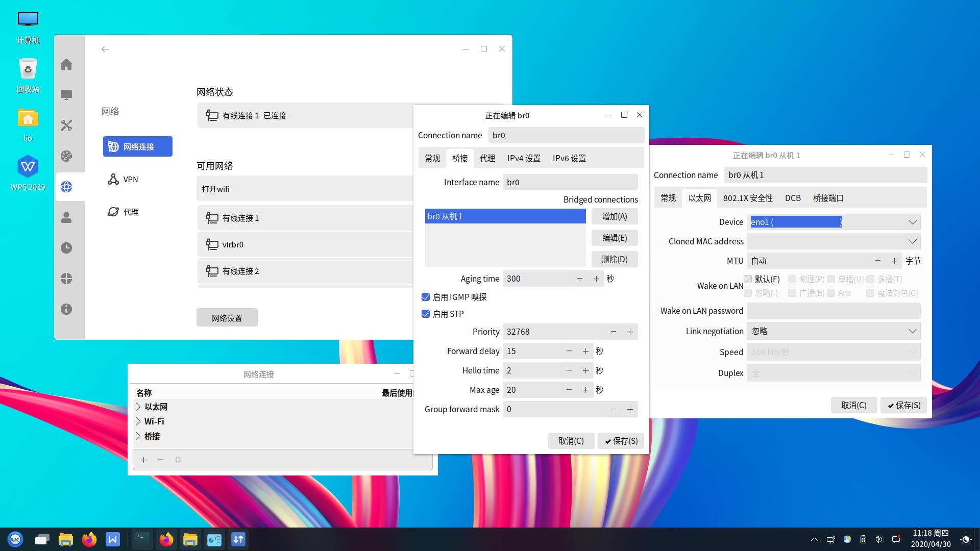Click the Interface name field containing br0
Image resolution: width=980 pixels, height=551 pixels.
point(570,182)
